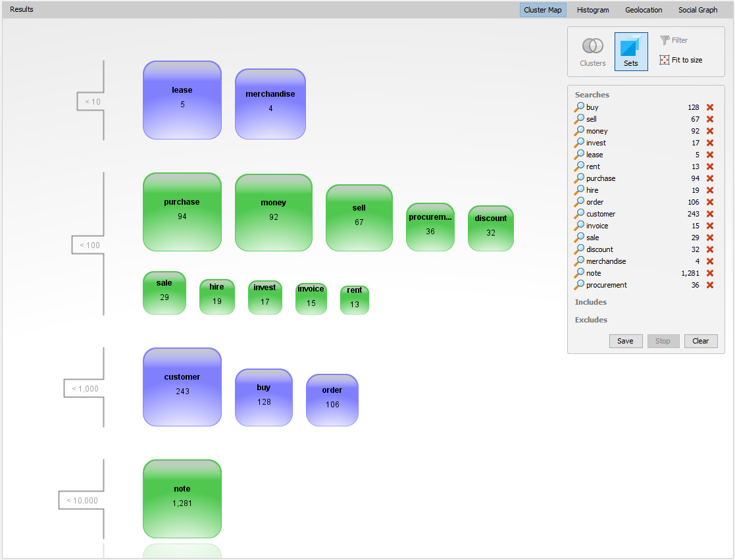
Task: Click magnifier icon beside 'procurement' search
Action: (x=579, y=285)
